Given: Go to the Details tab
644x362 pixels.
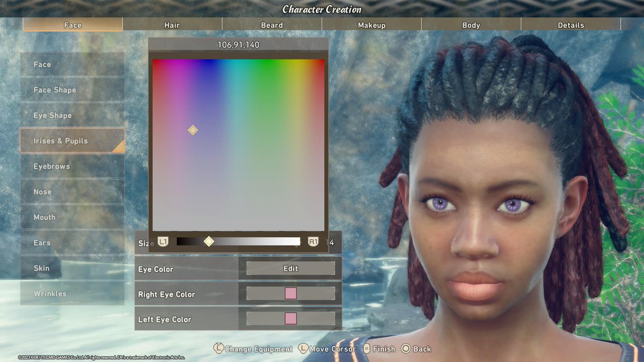Looking at the screenshot, I should (x=571, y=25).
